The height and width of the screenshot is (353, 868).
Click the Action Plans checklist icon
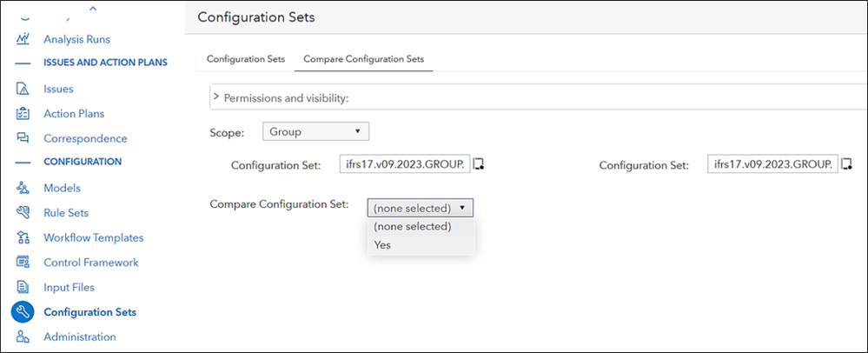coord(23,114)
